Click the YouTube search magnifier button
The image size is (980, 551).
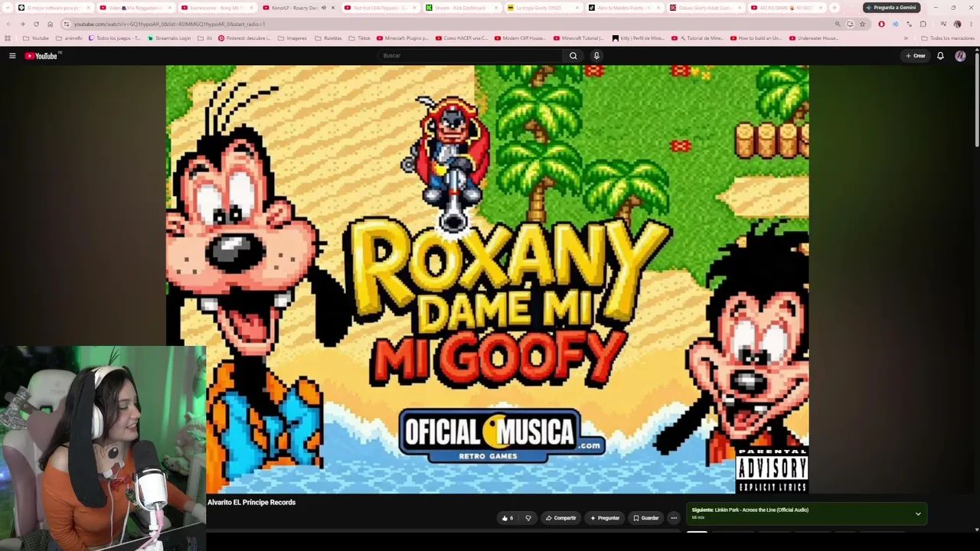573,56
